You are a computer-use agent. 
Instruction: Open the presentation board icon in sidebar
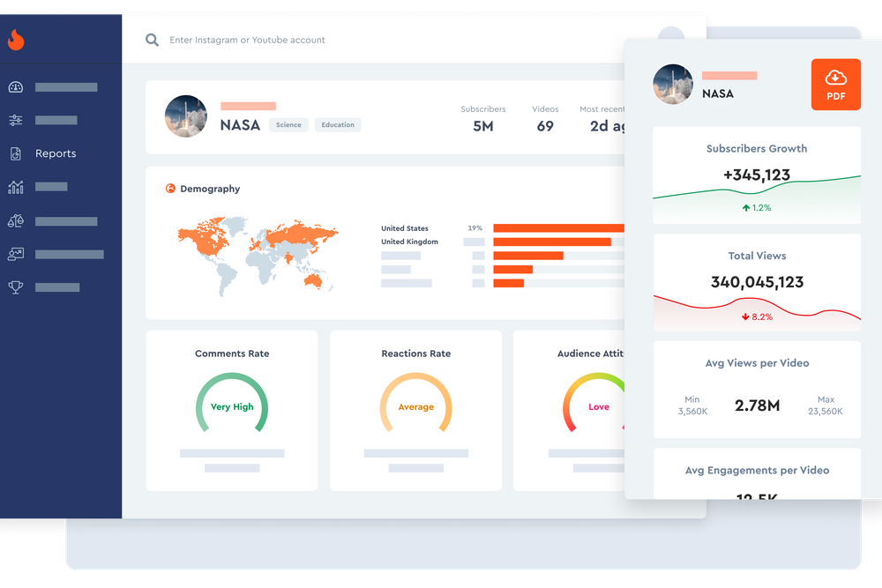pyautogui.click(x=16, y=254)
